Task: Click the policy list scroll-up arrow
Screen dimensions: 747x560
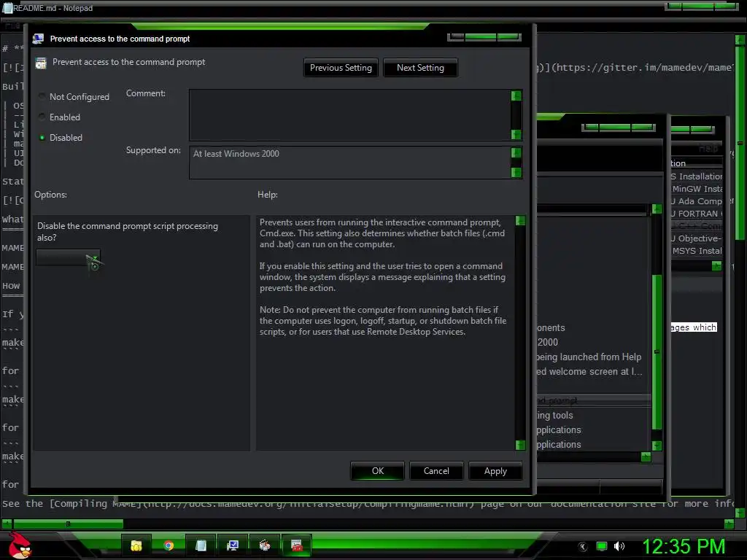Action: pyautogui.click(x=657, y=209)
